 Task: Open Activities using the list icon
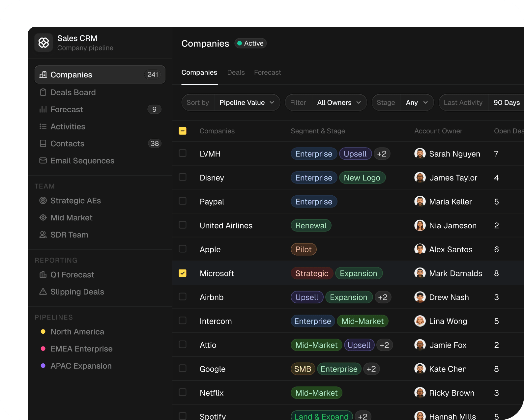pos(43,126)
